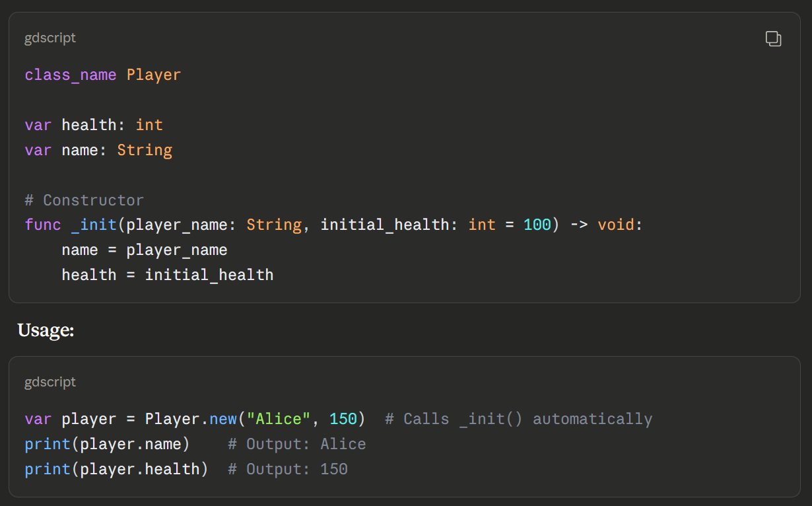The height and width of the screenshot is (506, 812).
Task: Click the void return type
Action: pyautogui.click(x=616, y=225)
